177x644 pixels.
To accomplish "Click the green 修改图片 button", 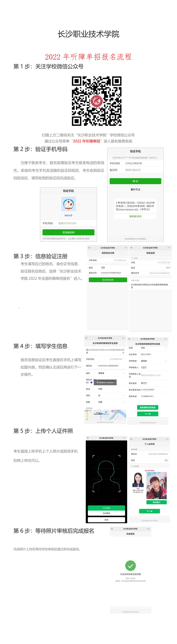I will 156,502.
